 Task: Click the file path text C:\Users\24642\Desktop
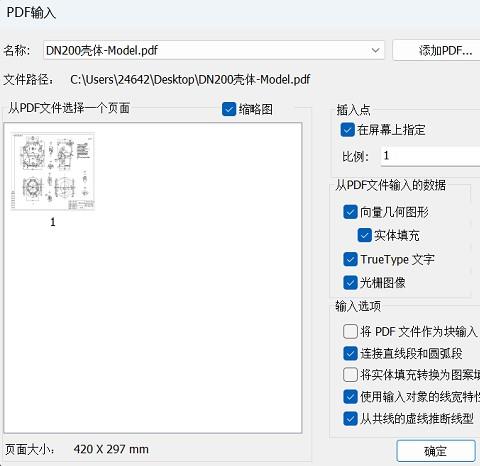point(190,80)
